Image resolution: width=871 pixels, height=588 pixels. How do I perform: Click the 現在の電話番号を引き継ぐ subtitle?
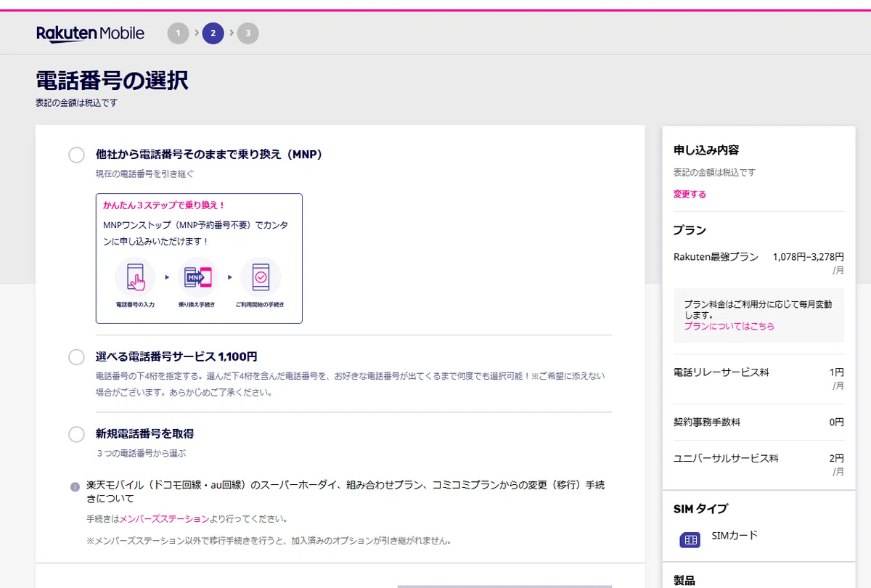(x=145, y=174)
